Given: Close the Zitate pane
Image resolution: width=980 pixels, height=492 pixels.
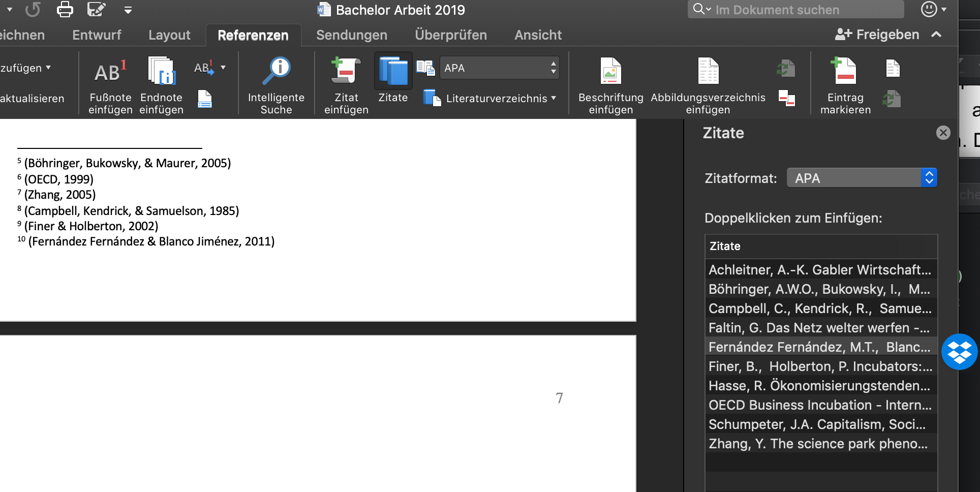Looking at the screenshot, I should [x=943, y=133].
